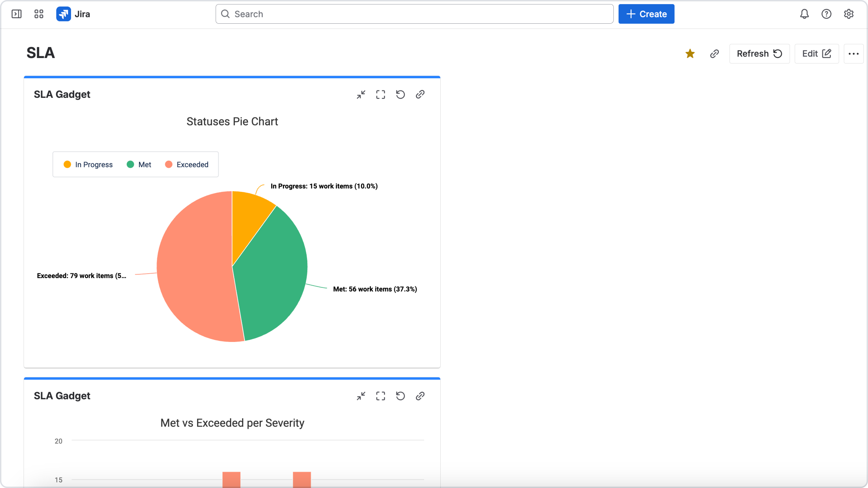Click the Create button

tap(646, 14)
